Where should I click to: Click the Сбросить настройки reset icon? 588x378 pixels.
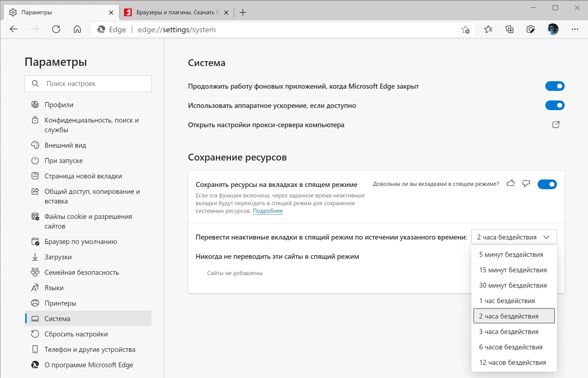(35, 334)
